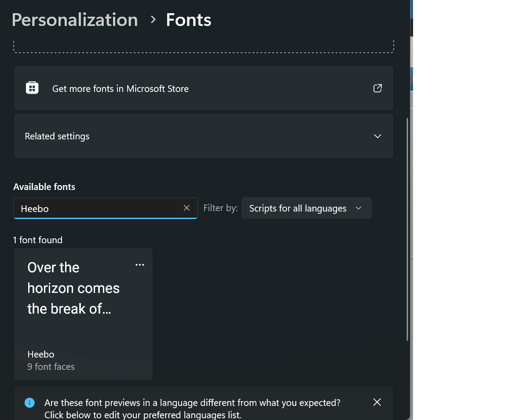Click the breadcrumb arrow separator
The image size is (505, 420).
coord(153,20)
